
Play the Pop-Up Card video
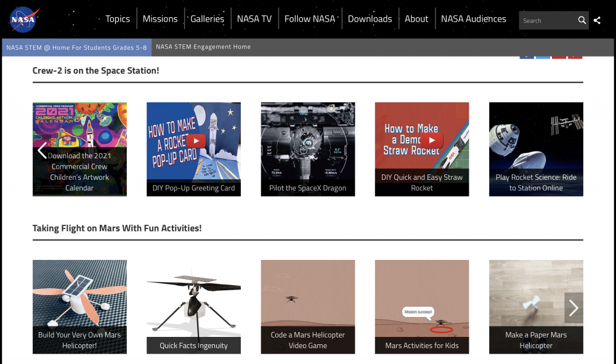(x=195, y=141)
